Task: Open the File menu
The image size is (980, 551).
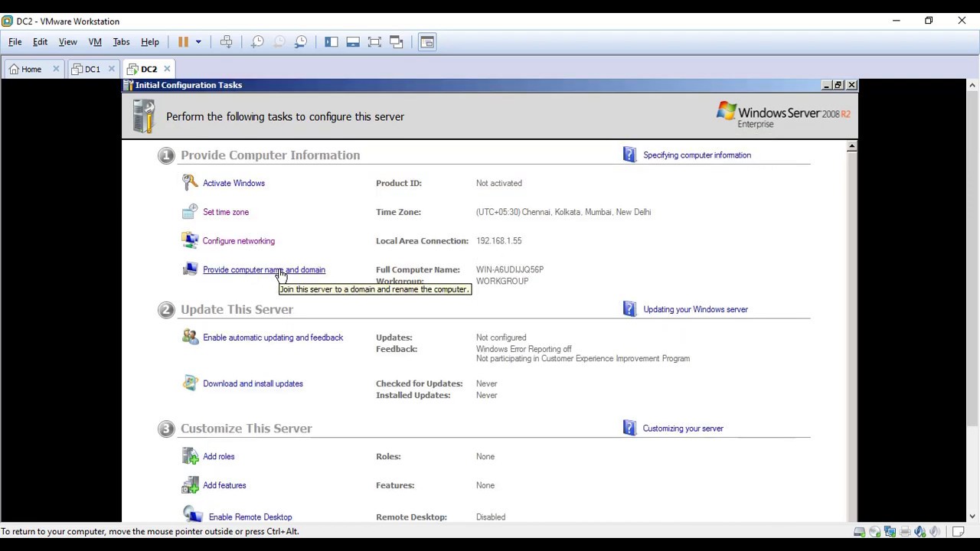Action: (15, 42)
